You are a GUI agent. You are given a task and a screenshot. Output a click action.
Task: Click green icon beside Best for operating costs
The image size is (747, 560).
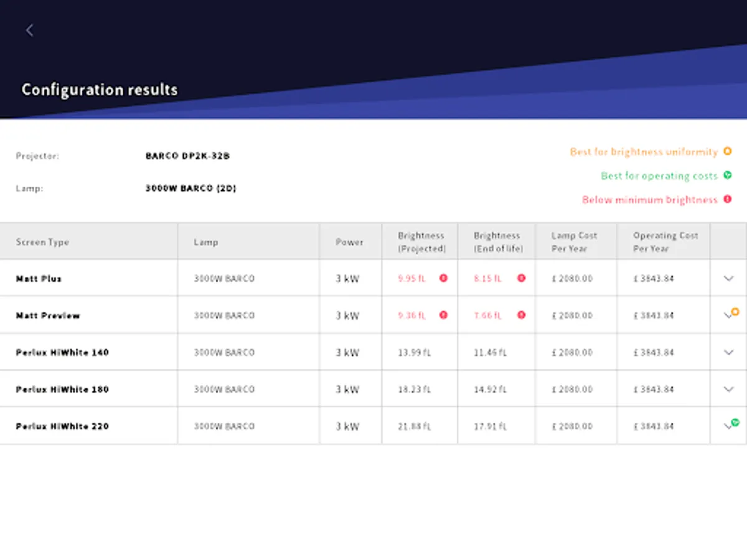coord(727,175)
